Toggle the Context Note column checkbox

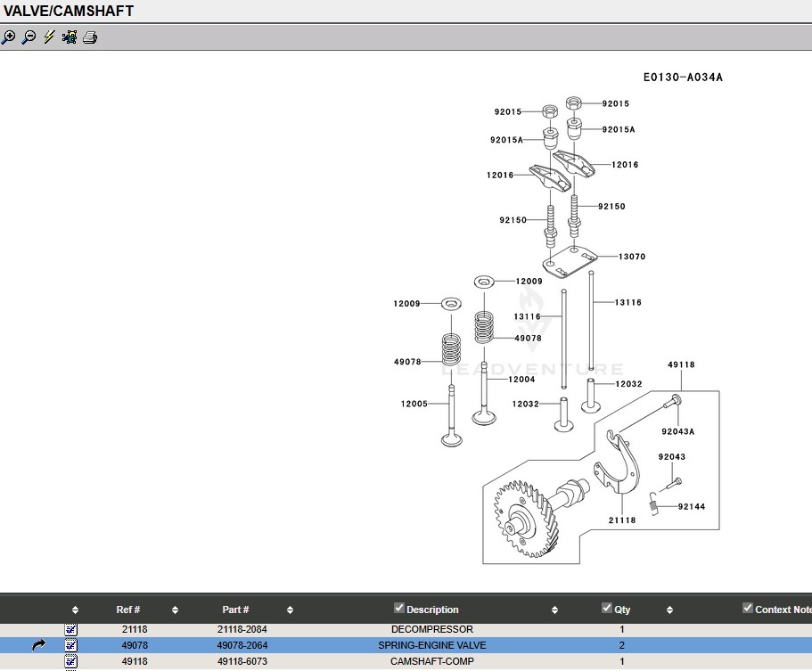(748, 609)
